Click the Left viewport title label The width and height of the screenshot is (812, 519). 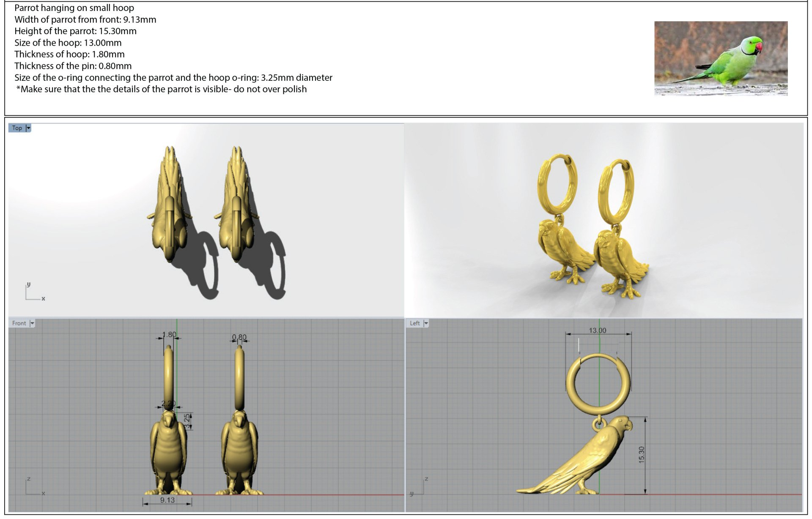[414, 323]
